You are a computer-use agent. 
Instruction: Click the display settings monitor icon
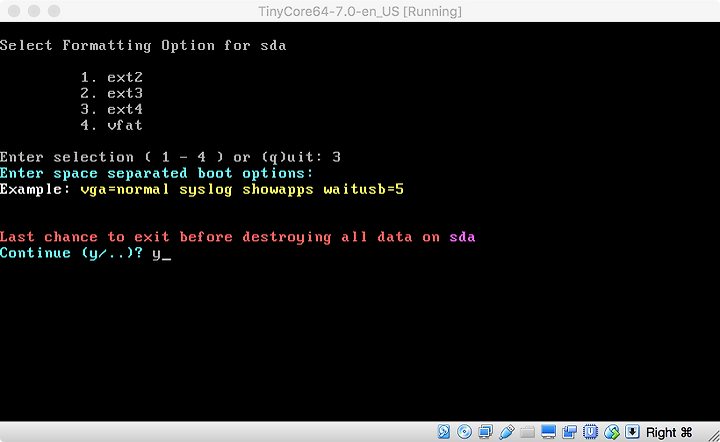(548, 432)
